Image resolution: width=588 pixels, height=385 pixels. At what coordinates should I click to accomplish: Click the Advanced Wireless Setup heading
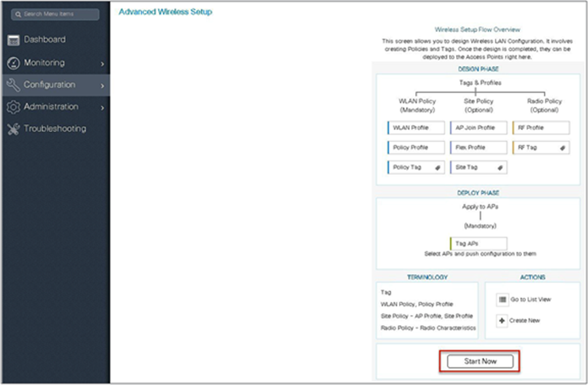click(x=165, y=12)
